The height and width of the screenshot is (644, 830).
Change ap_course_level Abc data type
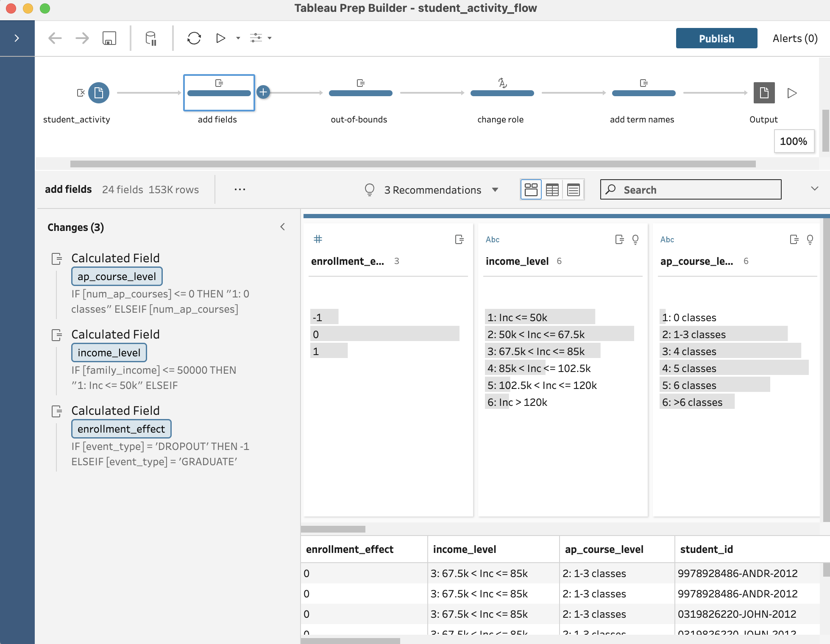[x=667, y=239]
